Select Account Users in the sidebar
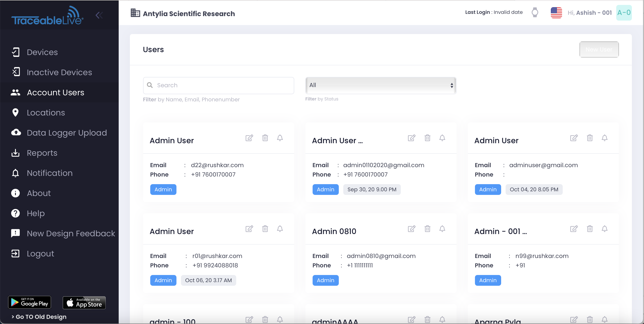This screenshot has width=644, height=324. coord(59,93)
